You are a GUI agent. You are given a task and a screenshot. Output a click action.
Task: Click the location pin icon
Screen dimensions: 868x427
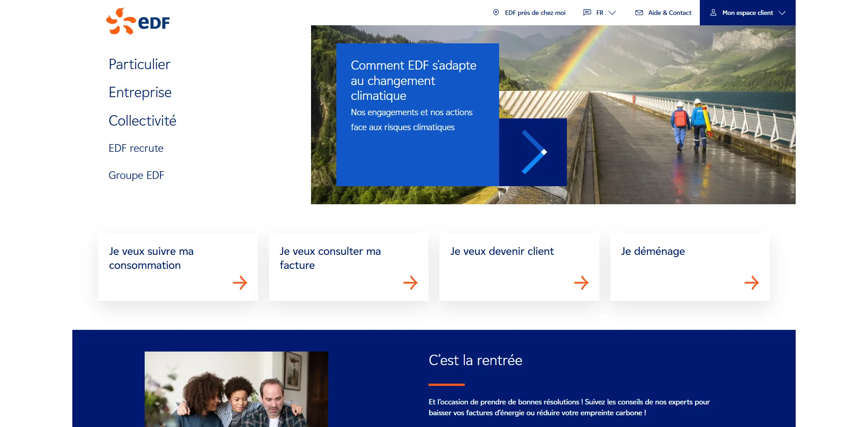(x=496, y=13)
